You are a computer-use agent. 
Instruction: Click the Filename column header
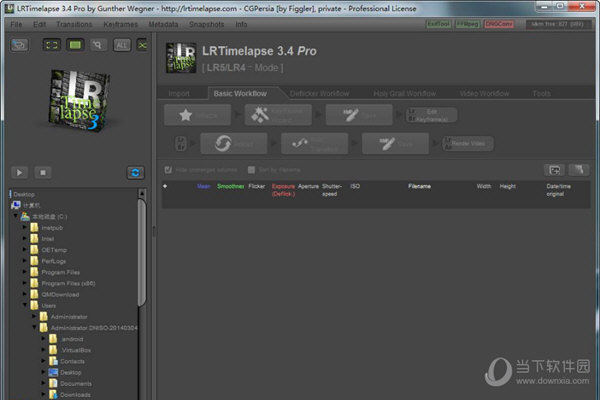tap(419, 186)
